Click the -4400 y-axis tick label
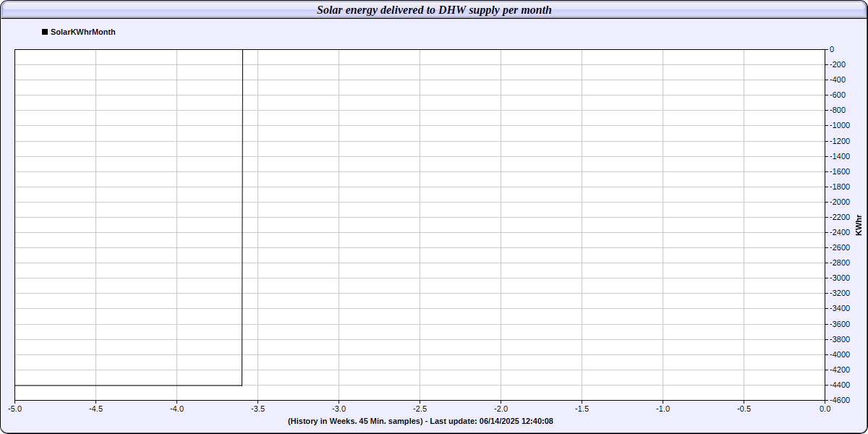 (x=840, y=385)
